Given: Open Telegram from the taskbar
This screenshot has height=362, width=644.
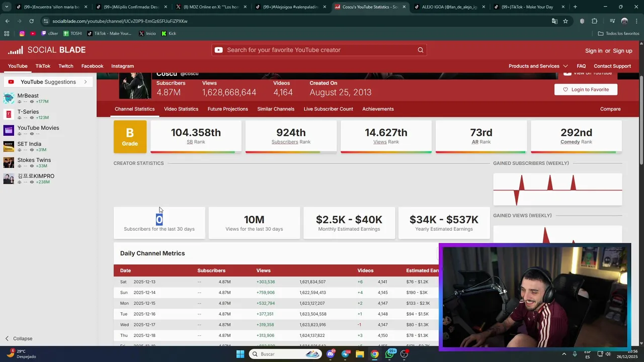Looking at the screenshot, I should 345,354.
